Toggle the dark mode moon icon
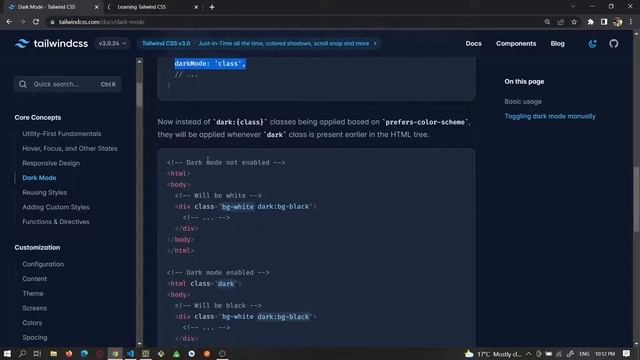The image size is (640, 360). tap(592, 44)
